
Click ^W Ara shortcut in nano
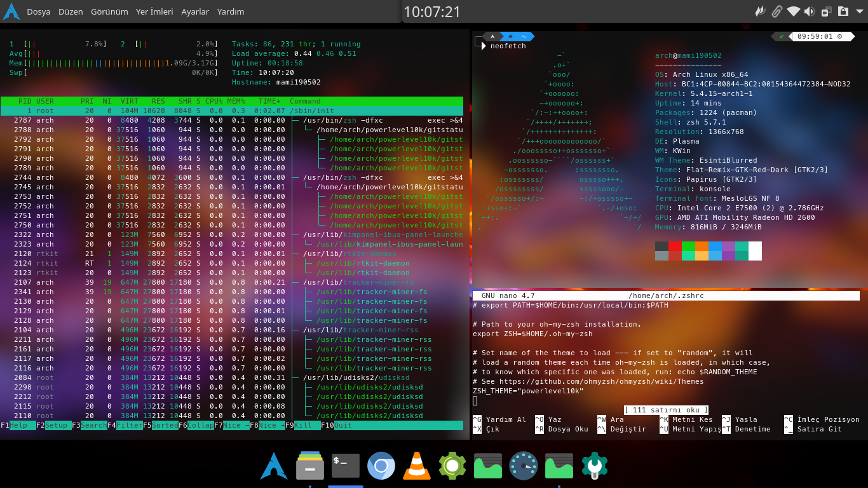pyautogui.click(x=611, y=419)
